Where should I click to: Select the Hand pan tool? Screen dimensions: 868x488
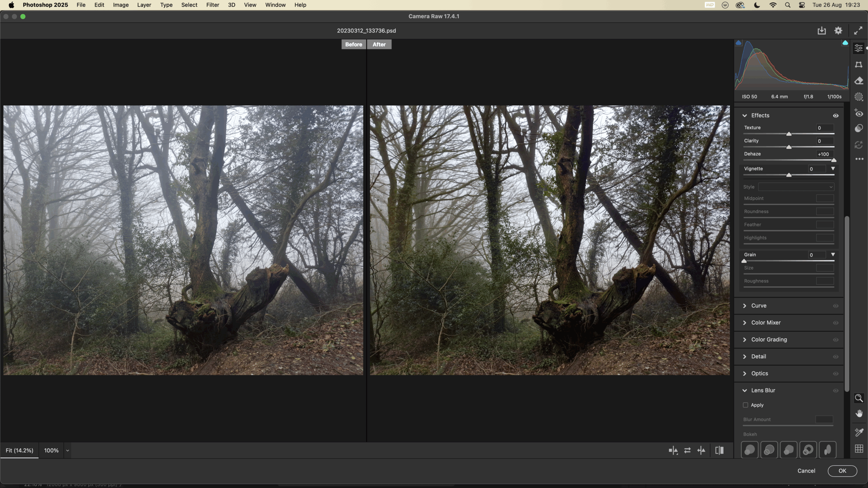tap(859, 413)
